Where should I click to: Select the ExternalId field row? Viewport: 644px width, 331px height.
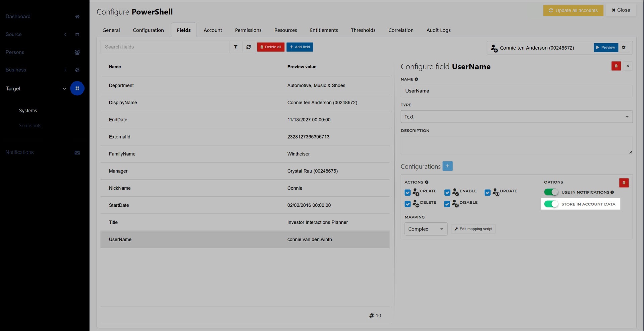(x=245, y=137)
